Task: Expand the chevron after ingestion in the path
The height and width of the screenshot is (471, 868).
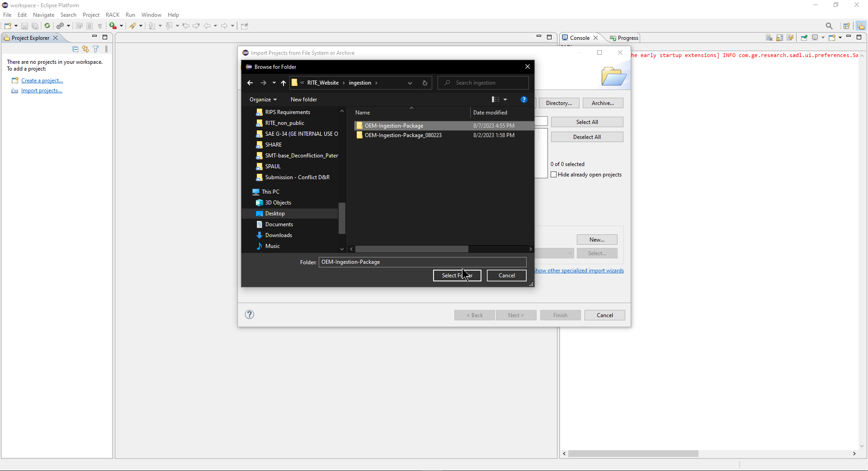Action: [376, 83]
